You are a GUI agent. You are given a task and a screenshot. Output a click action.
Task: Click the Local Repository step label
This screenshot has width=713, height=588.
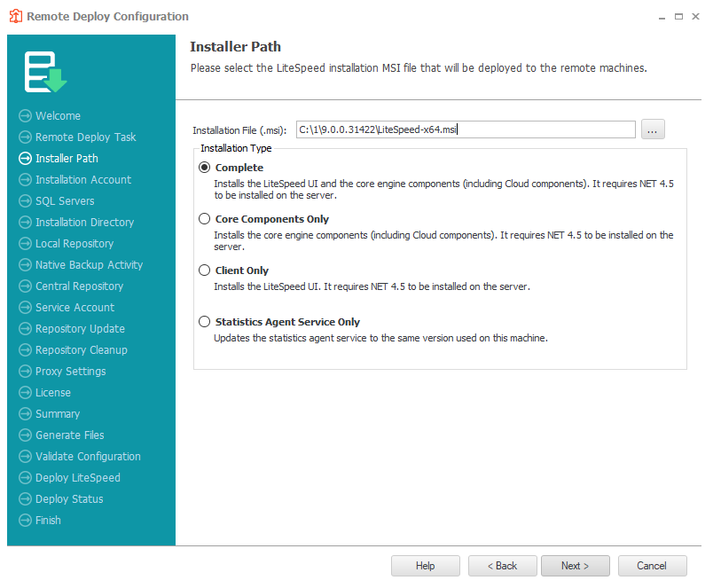tap(74, 244)
